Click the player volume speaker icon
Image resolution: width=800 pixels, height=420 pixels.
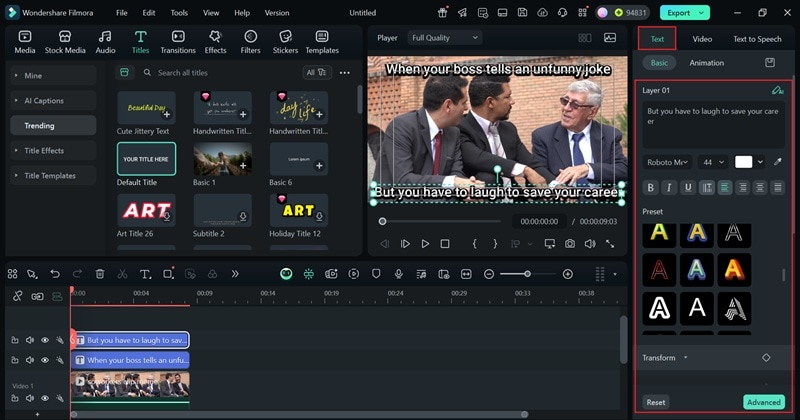pyautogui.click(x=590, y=244)
